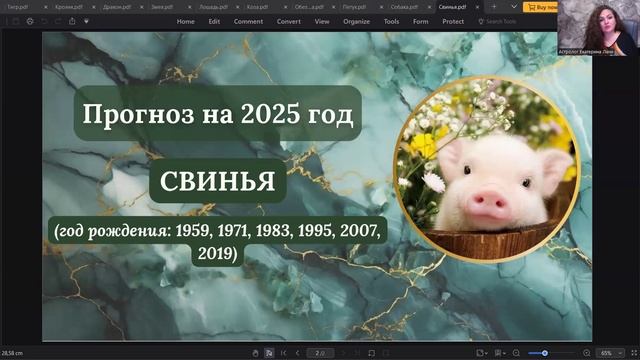This screenshot has height=360, width=640.
Task: Switch to the Дракон.pdf tab
Action: (117, 7)
